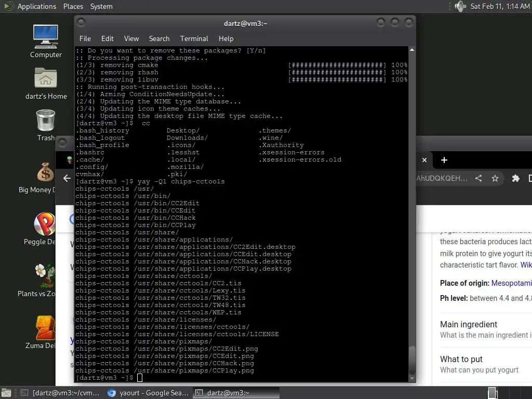This screenshot has height=399, width=532.
Task: Click the Downloads/ entry in terminal
Action: (x=187, y=138)
